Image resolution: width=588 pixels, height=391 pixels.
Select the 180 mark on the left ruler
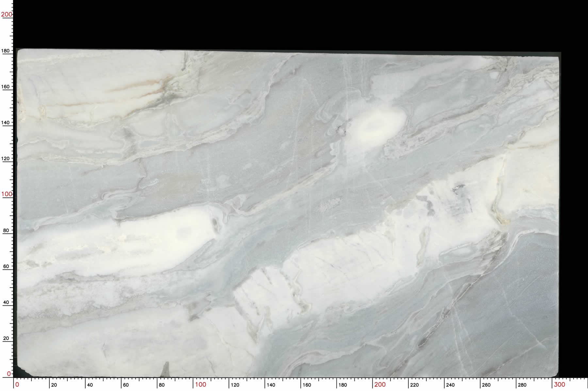pyautogui.click(x=6, y=51)
